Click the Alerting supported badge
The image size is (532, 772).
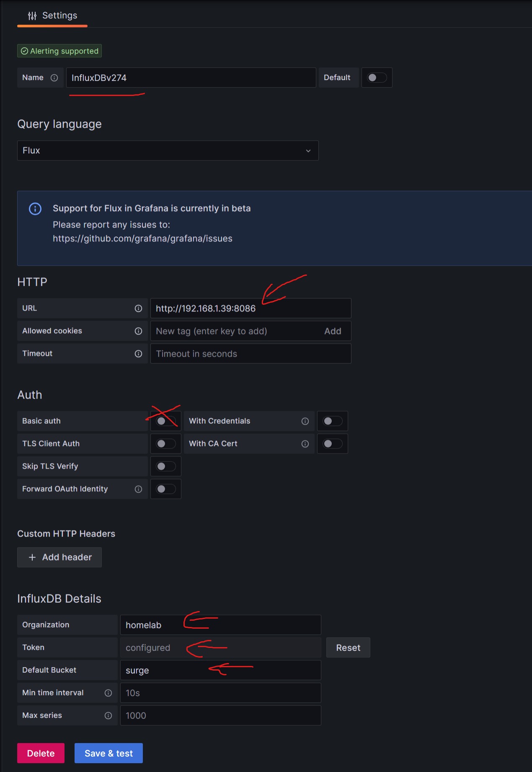point(59,51)
